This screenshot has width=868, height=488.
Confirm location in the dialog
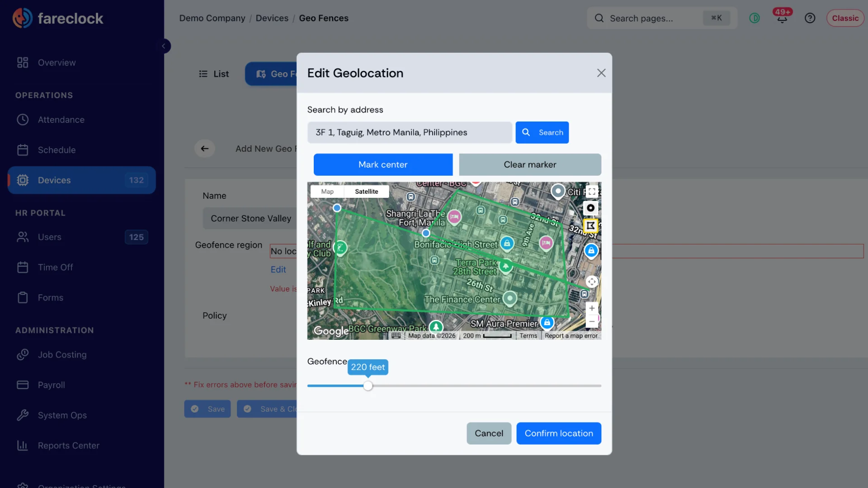558,433
